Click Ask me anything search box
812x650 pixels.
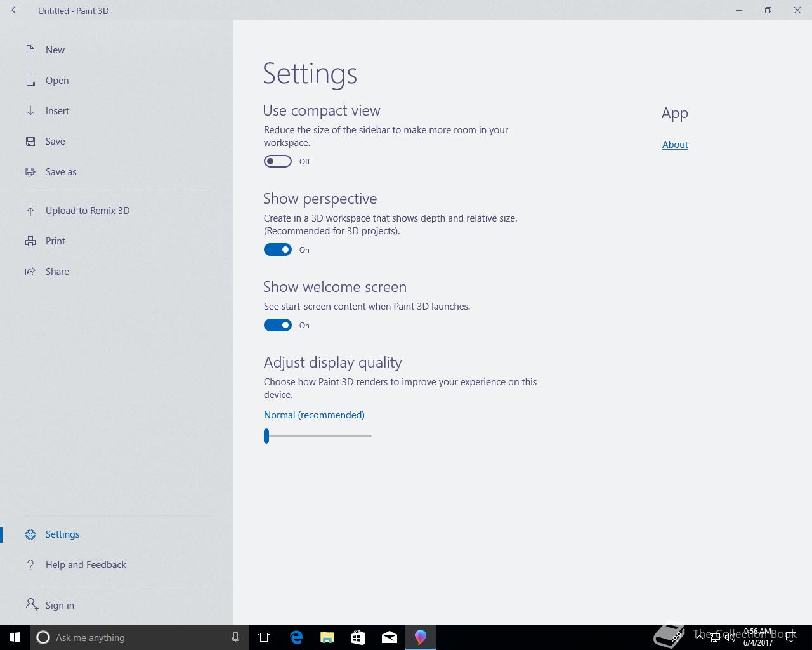point(138,637)
